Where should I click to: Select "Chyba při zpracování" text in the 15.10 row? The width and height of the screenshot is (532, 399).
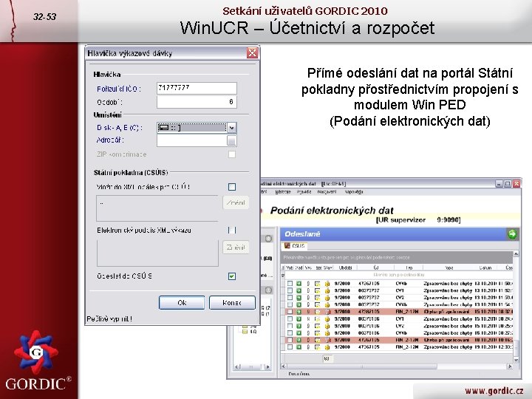pos(446,312)
